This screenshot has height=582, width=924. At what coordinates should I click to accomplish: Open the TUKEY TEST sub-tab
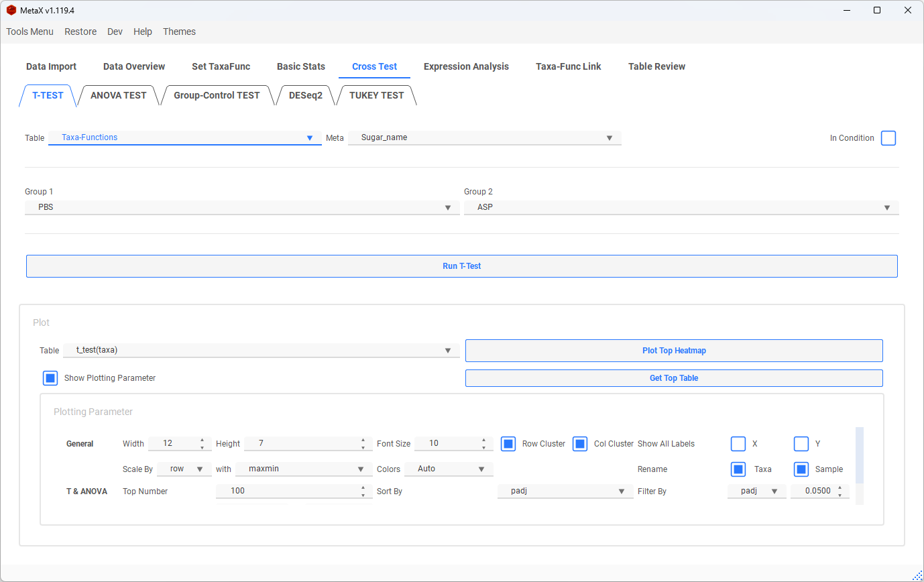376,95
